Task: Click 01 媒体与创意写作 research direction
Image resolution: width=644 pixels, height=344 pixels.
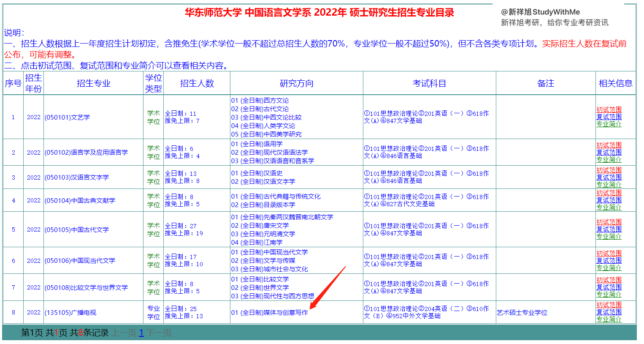Action: [269, 313]
